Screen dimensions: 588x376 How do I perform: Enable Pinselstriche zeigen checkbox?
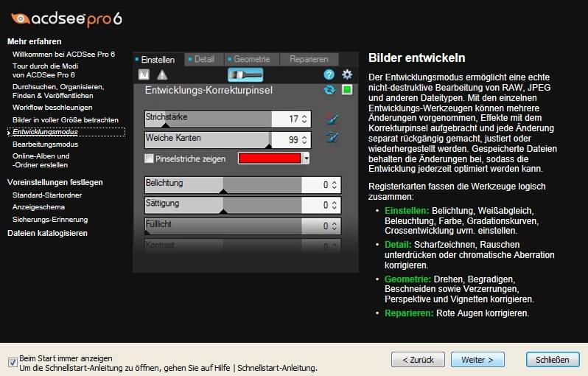pos(149,159)
